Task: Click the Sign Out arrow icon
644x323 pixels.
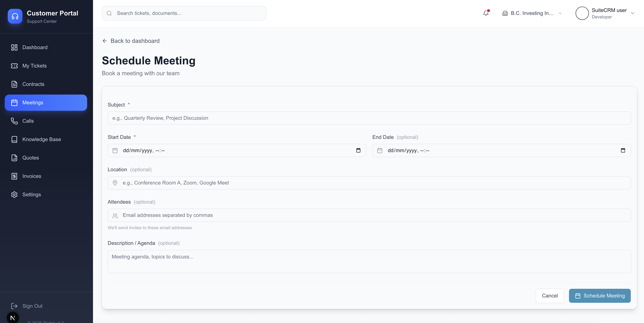Action: 14,306
